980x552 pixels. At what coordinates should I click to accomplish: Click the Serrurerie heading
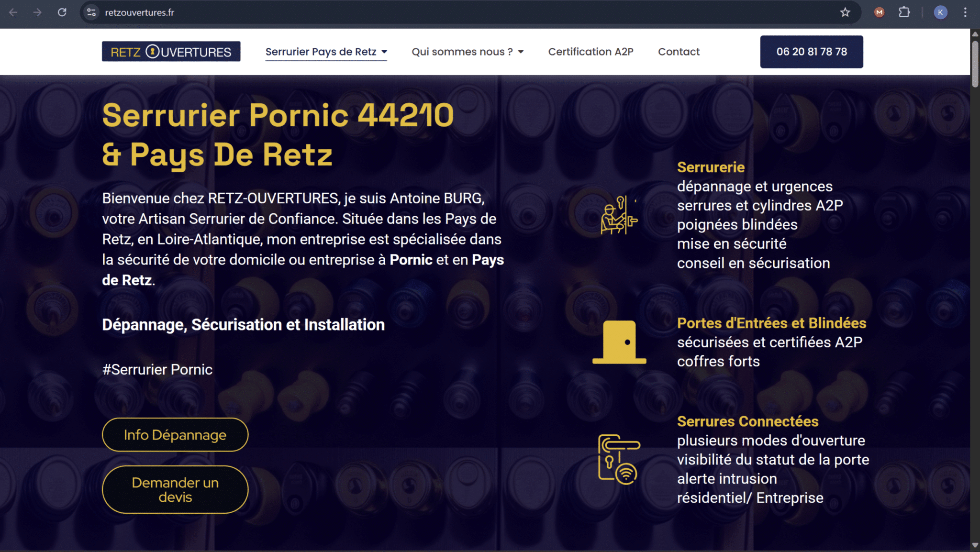pos(711,167)
